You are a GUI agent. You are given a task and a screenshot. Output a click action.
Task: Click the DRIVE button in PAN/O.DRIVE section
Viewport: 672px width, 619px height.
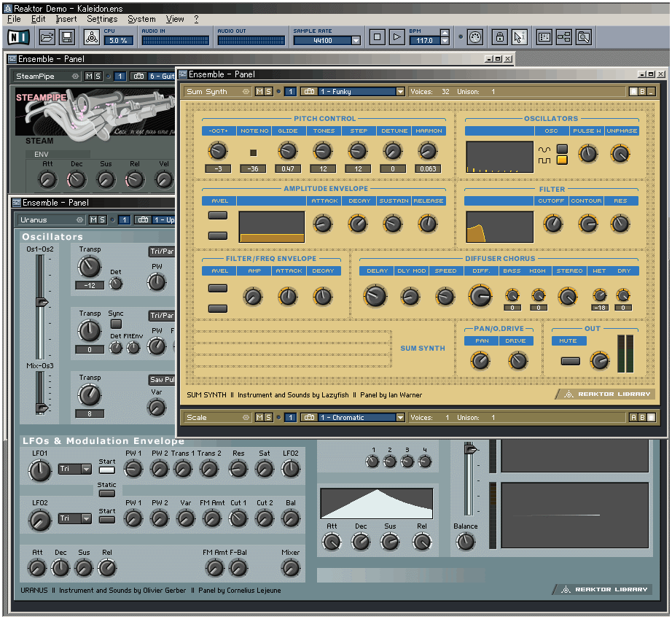pos(517,340)
